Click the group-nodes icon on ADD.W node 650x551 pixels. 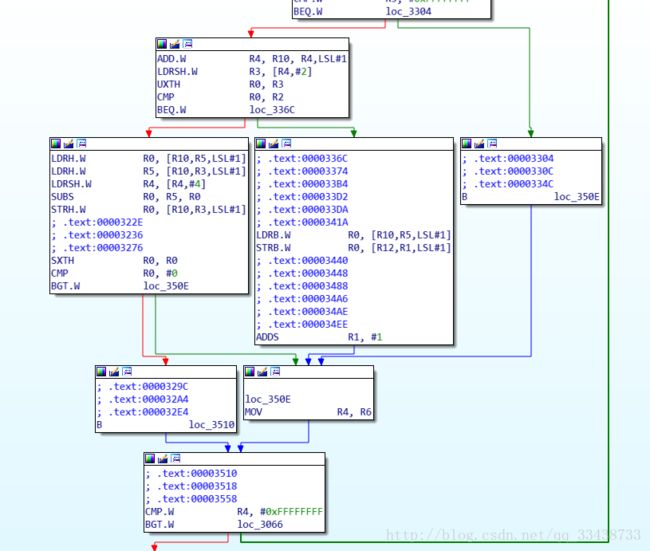pyautogui.click(x=187, y=44)
